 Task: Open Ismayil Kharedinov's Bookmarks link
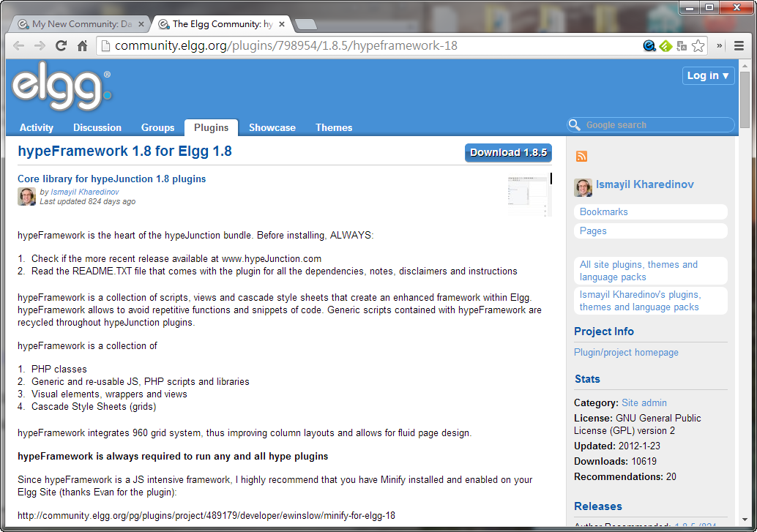tap(604, 211)
